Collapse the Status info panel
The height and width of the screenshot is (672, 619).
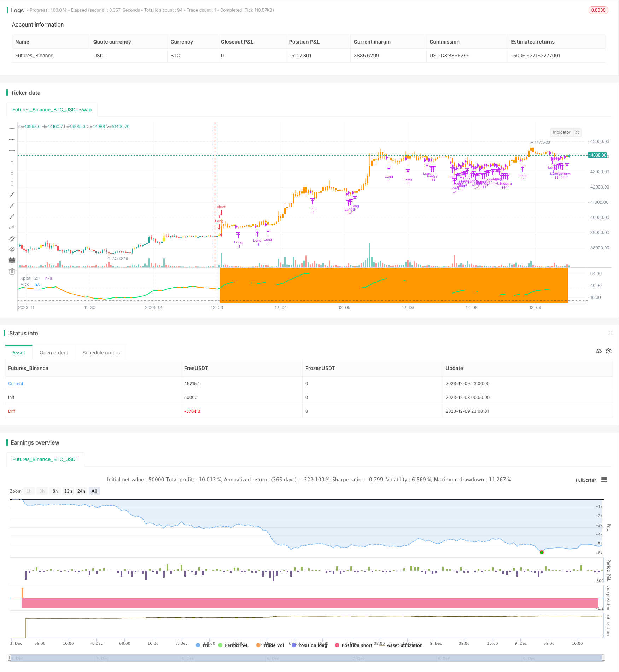[610, 333]
